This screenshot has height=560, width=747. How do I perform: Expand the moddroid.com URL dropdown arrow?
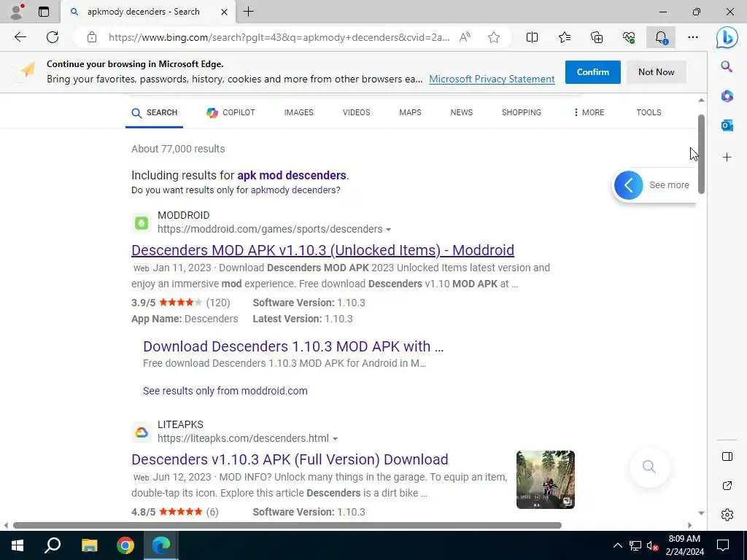click(388, 230)
